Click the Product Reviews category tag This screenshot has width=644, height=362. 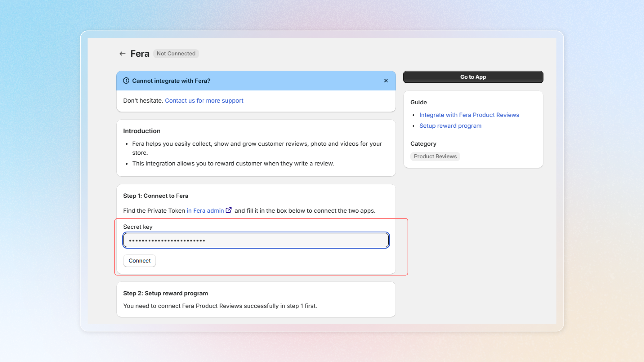(x=435, y=156)
